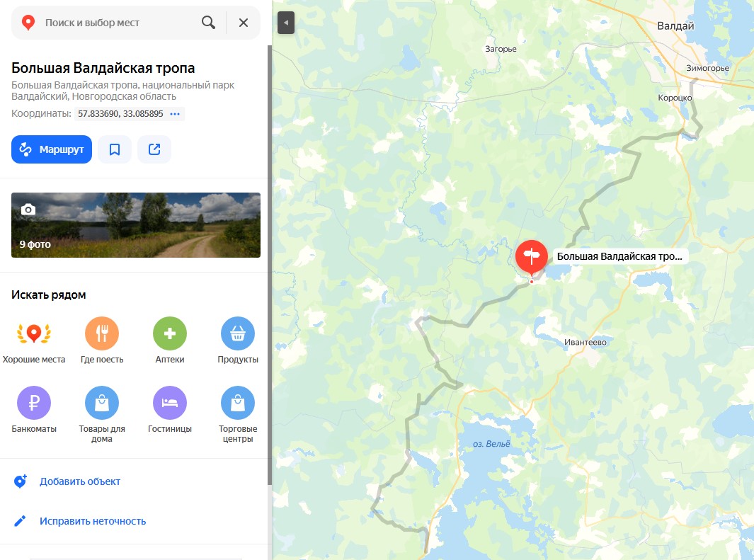Search nearby Торговые центры
The image size is (754, 560).
pos(238,415)
